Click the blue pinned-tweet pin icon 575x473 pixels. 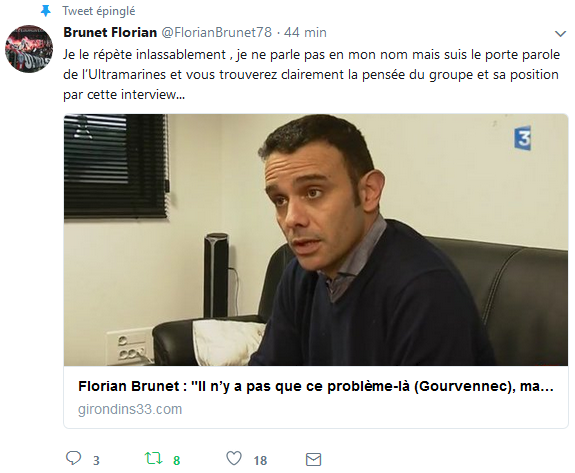coord(45,11)
